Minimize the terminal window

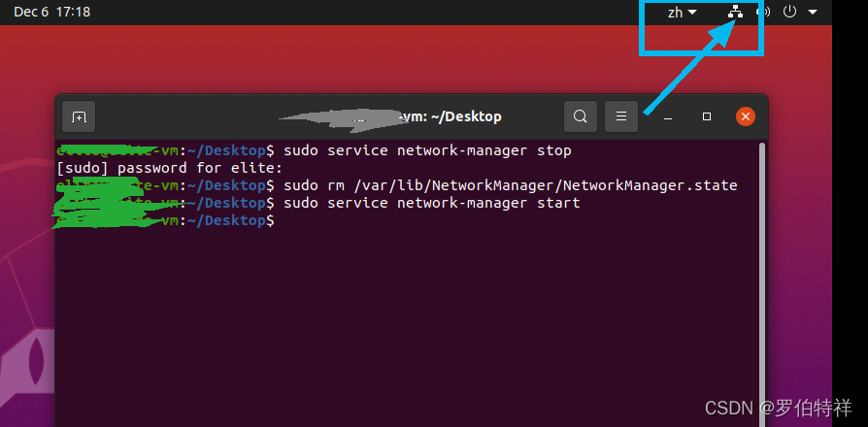pos(668,117)
